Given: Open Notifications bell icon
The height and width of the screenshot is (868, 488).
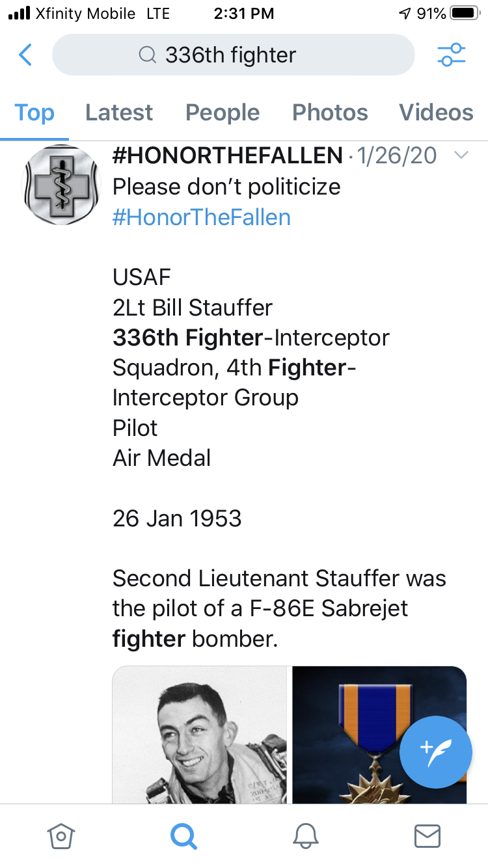Looking at the screenshot, I should (x=305, y=835).
